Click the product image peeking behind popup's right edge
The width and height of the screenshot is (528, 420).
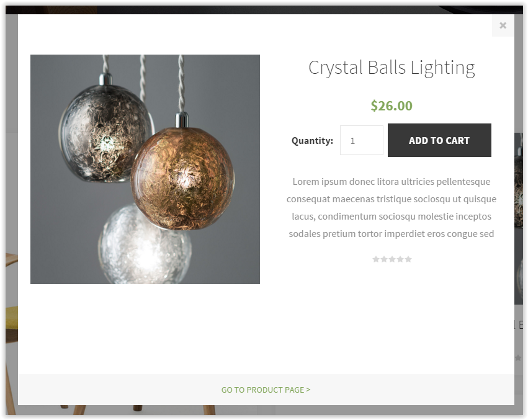(519, 218)
